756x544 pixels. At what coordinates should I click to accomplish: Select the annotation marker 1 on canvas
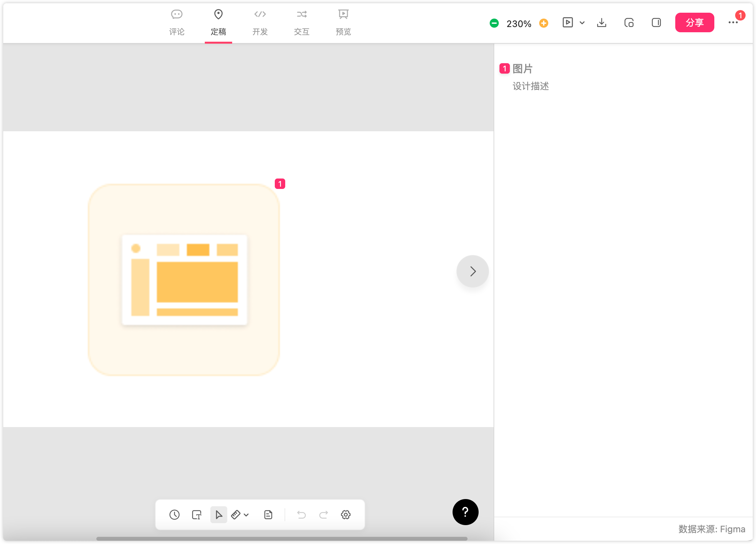280,184
